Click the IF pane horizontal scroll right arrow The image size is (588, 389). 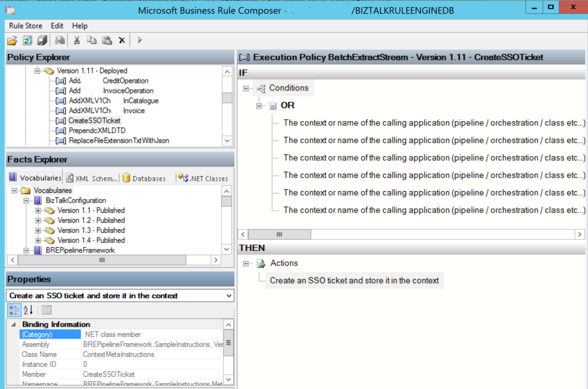(580, 235)
